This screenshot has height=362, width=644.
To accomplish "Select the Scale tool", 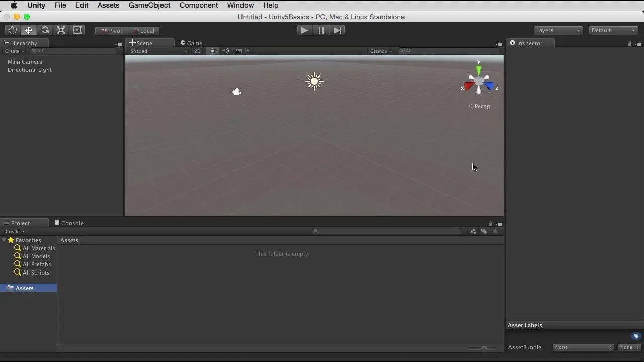I will click(61, 30).
